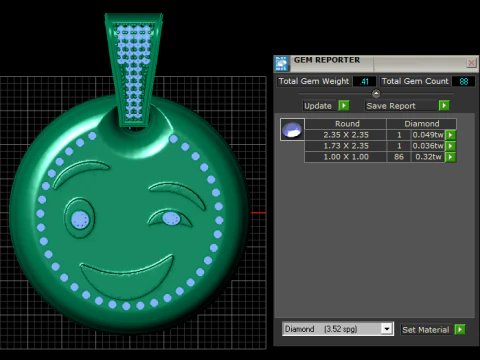Image resolution: width=480 pixels, height=360 pixels.
Task: Click the Total Gem Weight value .41
Action: point(364,81)
